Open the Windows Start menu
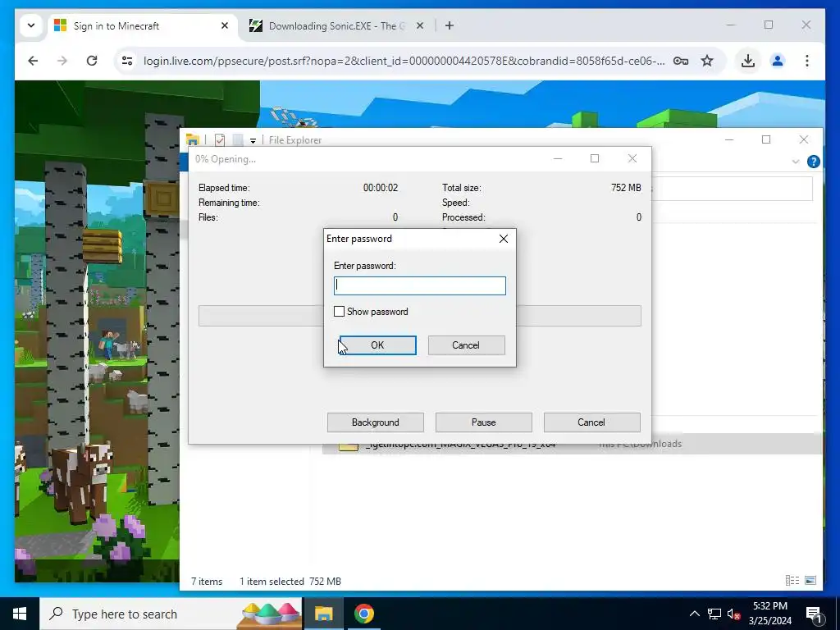 click(x=20, y=614)
